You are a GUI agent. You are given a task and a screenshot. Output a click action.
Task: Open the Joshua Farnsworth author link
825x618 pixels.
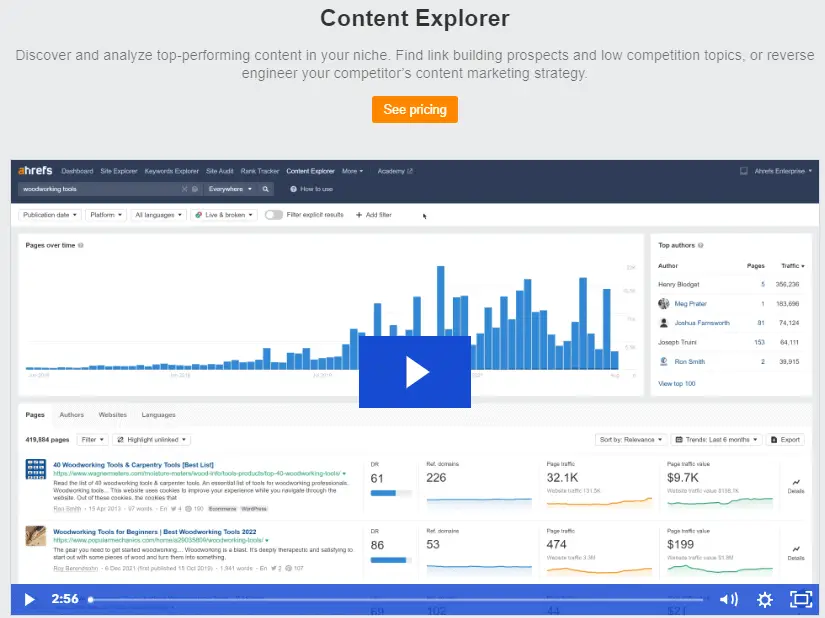(702, 323)
